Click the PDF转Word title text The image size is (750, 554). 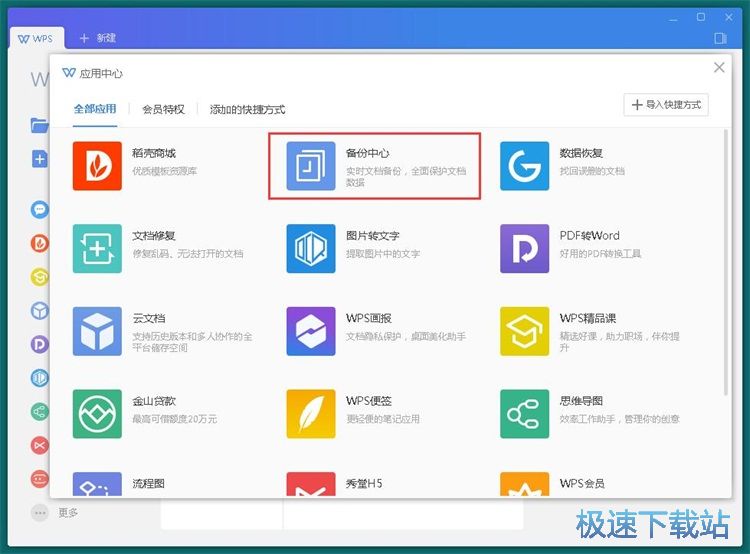pos(590,236)
